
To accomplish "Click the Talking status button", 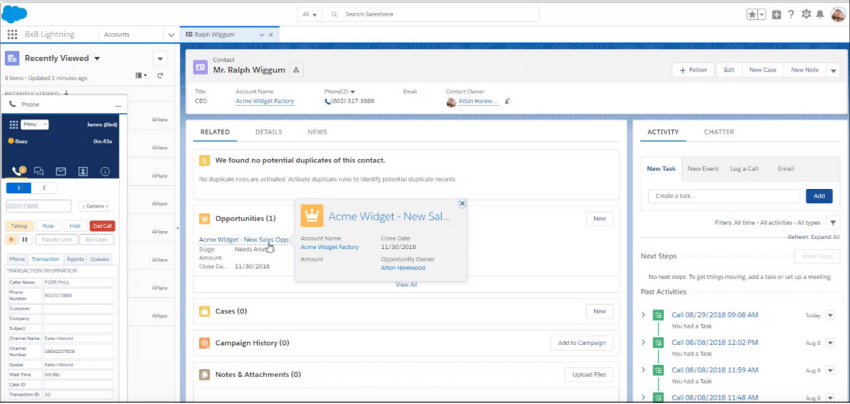I will point(19,226).
